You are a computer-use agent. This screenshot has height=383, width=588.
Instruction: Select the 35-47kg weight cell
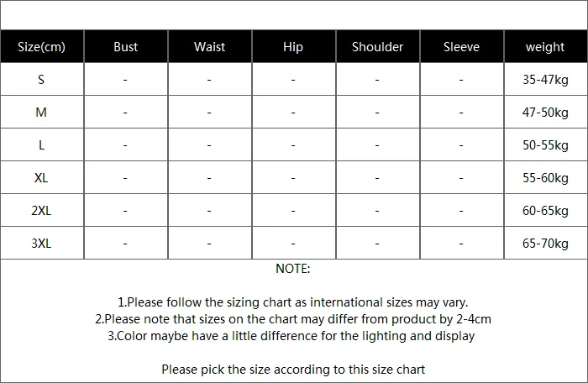(546, 79)
